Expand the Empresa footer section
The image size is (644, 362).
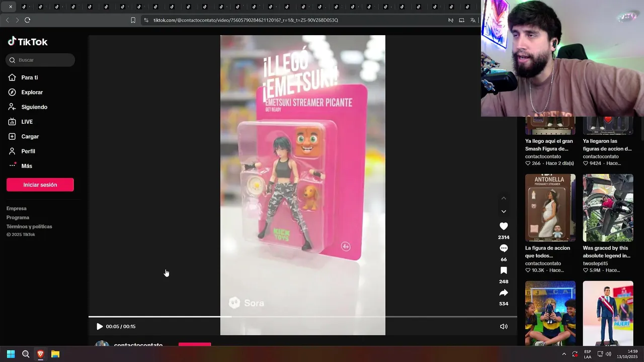tap(17, 208)
